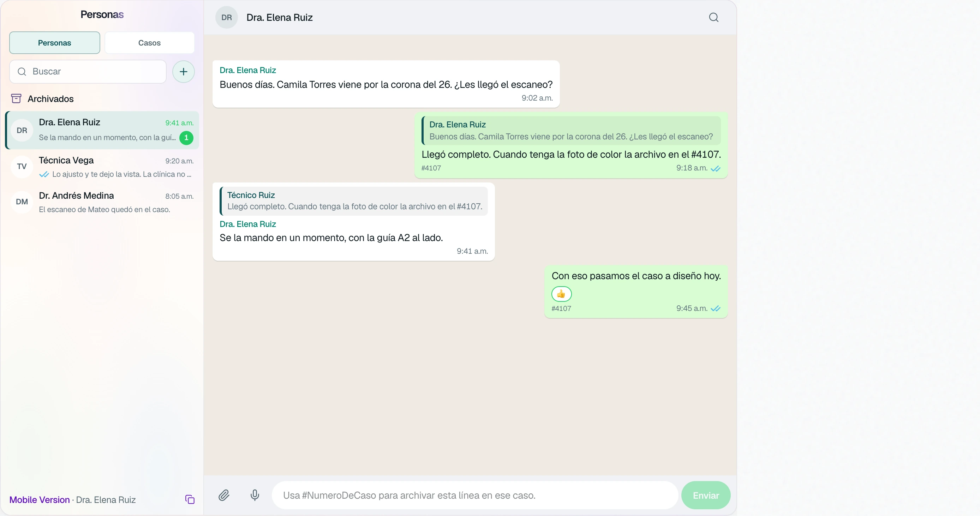This screenshot has width=980, height=516.
Task: Click the thumbs-up reaction on the message
Action: click(561, 294)
